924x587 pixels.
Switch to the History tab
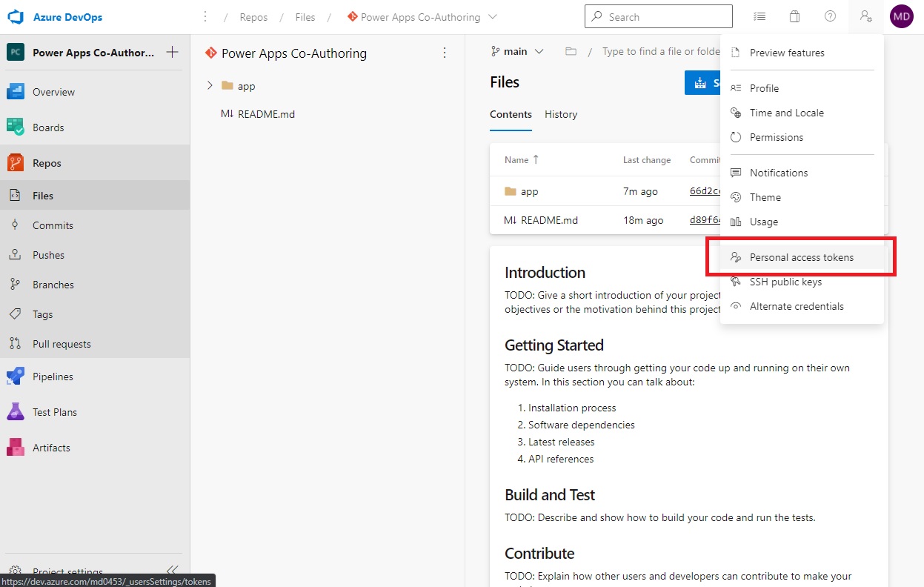(x=561, y=114)
